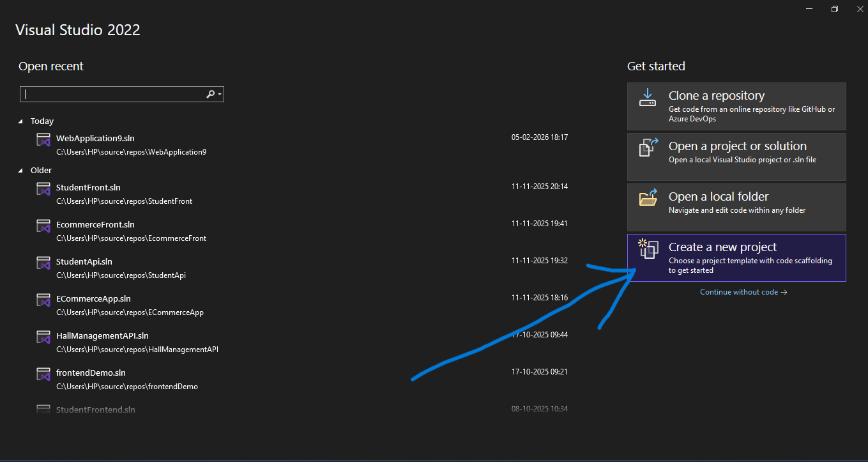The width and height of the screenshot is (868, 462).
Task: Open the WebApplication9 solution
Action: tap(96, 138)
